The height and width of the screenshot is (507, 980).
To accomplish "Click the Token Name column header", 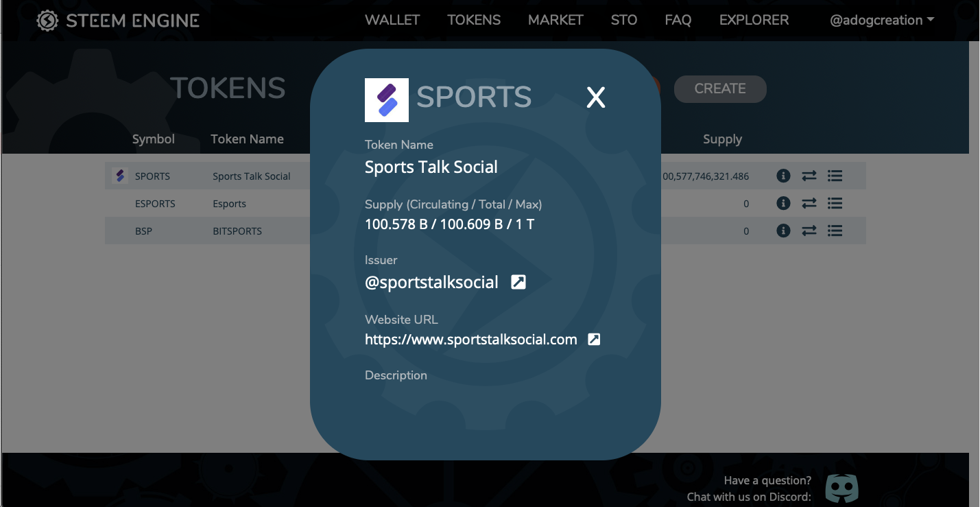I will point(247,139).
